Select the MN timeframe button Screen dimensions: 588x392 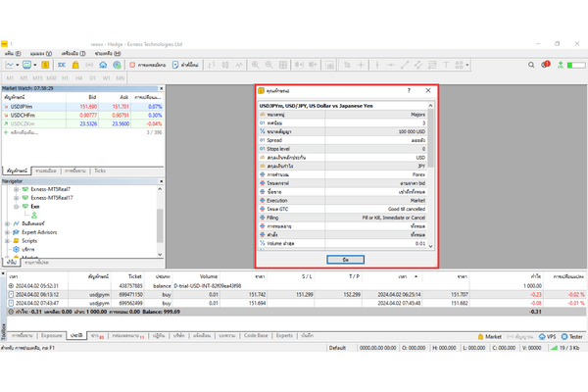tap(120, 76)
